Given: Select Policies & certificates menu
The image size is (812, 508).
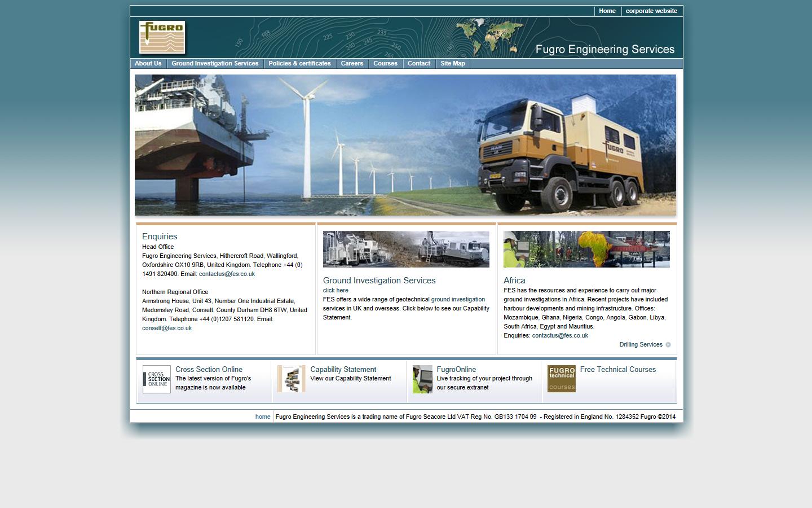Looking at the screenshot, I should click(299, 64).
